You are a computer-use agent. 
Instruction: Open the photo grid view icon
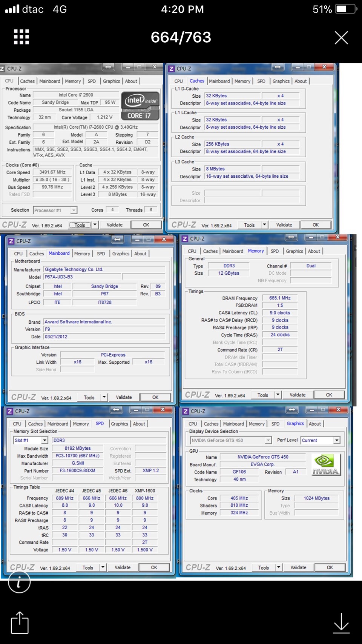[21, 37]
